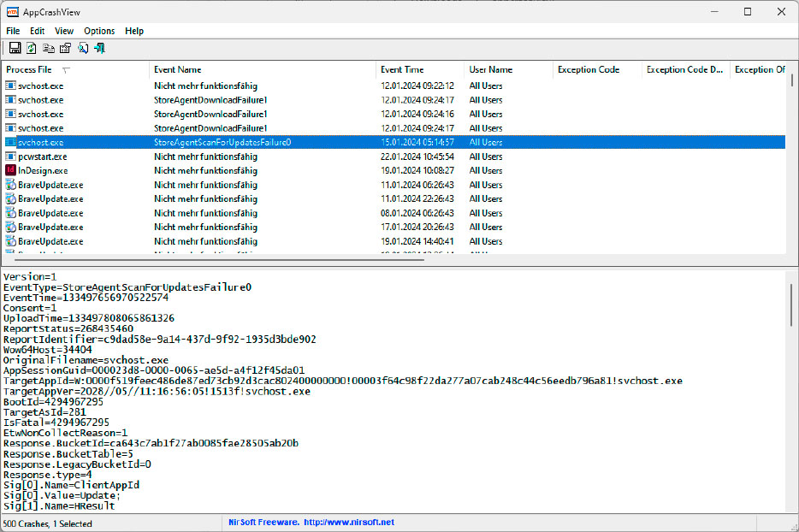The width and height of the screenshot is (799, 532).
Task: Click the 15.01.2024 05:14:57 event time cell
Action: (417, 142)
